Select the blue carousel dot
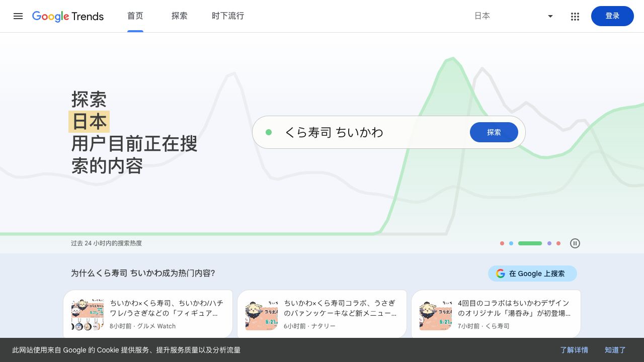The width and height of the screenshot is (644, 362). point(511,243)
